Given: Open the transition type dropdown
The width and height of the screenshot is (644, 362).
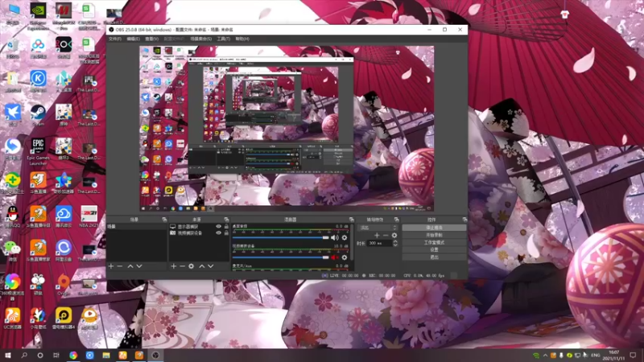Looking at the screenshot, I should [378, 228].
